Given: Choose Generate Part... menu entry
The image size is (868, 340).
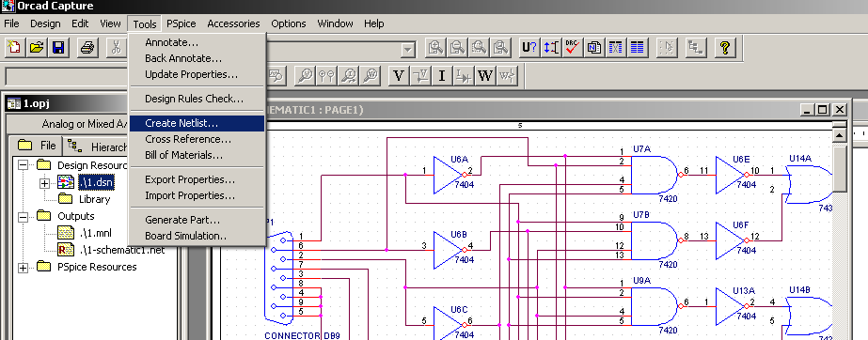Looking at the screenshot, I should 197,220.
